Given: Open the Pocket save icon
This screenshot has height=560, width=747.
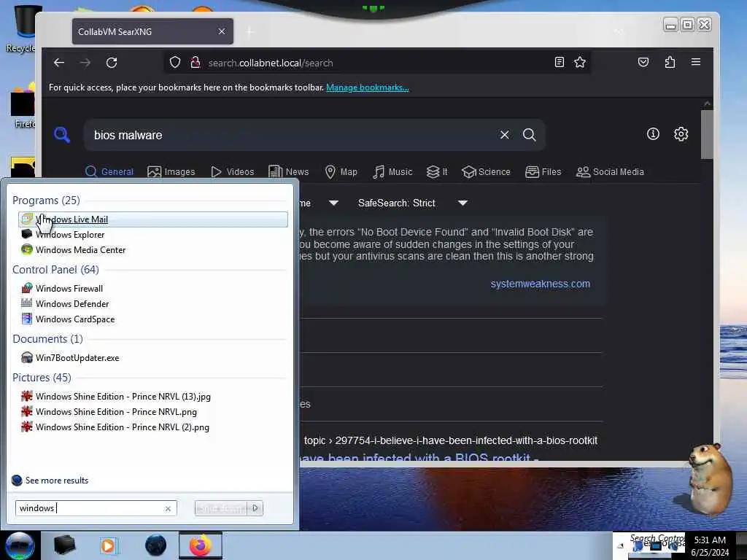Looking at the screenshot, I should tap(643, 62).
